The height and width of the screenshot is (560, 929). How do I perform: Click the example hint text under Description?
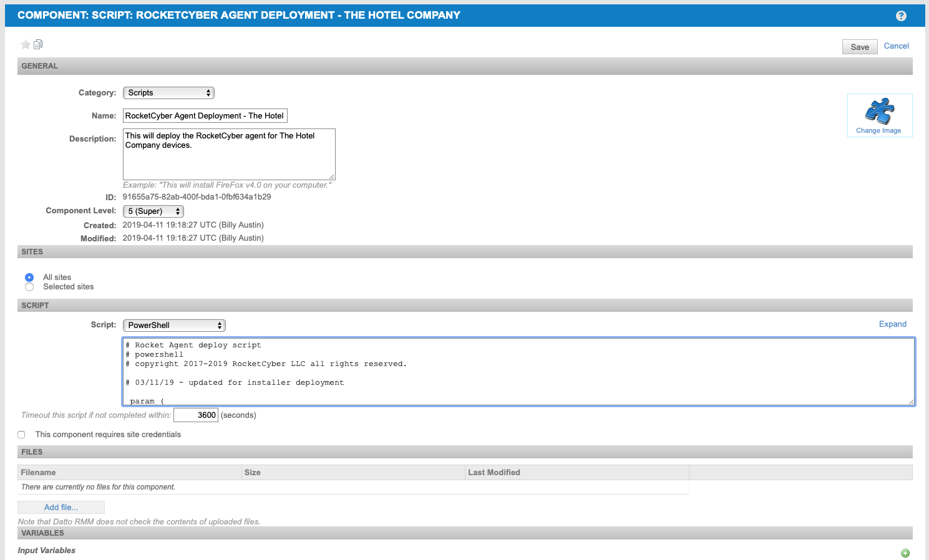tap(227, 185)
